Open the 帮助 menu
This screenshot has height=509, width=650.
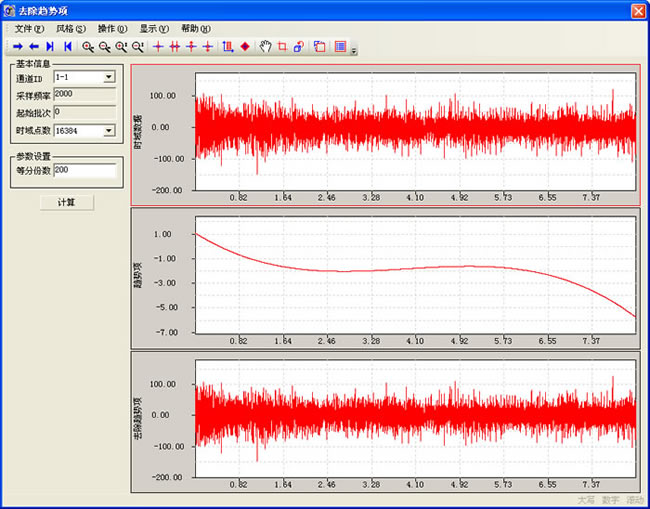point(196,28)
